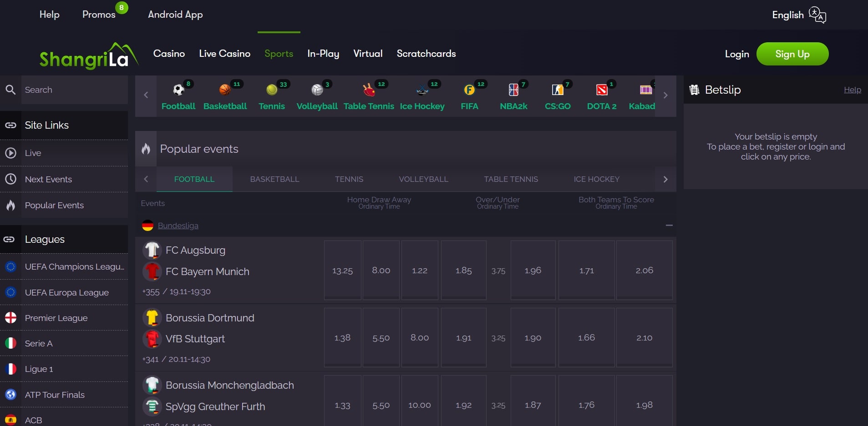Change language via English selector
Screen dimensions: 868x426
click(788, 15)
